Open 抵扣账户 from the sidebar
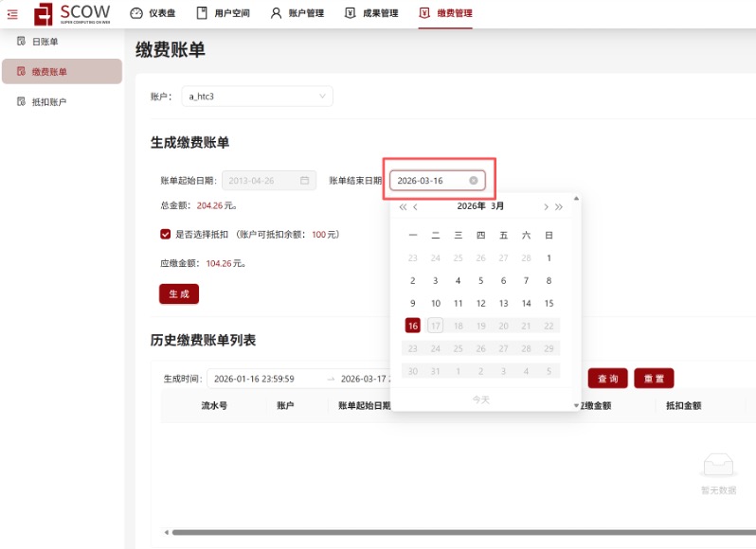Image resolution: width=756 pixels, height=549 pixels. (48, 101)
